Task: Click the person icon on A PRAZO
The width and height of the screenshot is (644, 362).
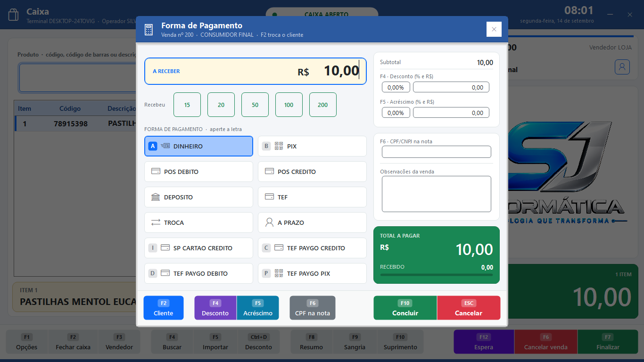Action: click(x=269, y=222)
